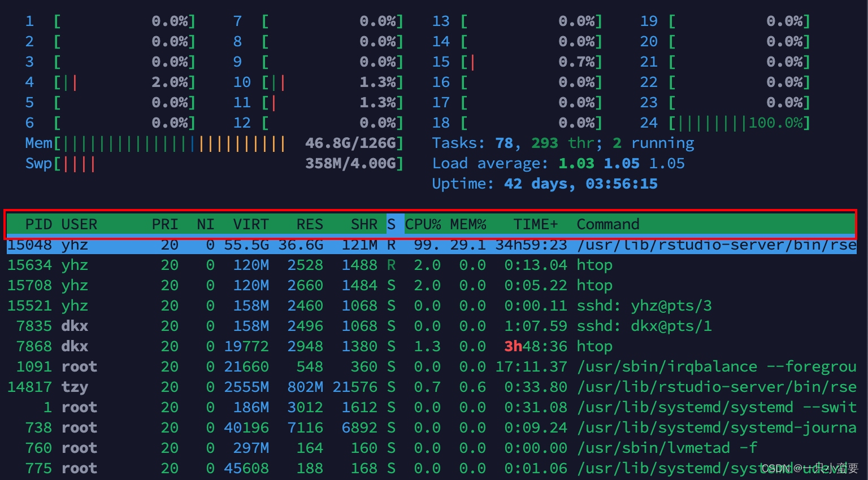Sort processes by the MEM% column
Image resolution: width=868 pixels, height=480 pixels.
point(467,224)
